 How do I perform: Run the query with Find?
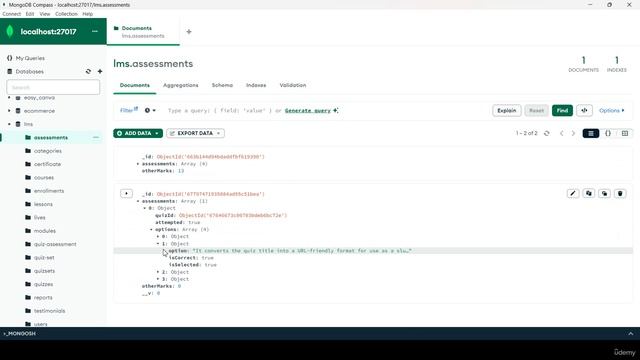562,110
